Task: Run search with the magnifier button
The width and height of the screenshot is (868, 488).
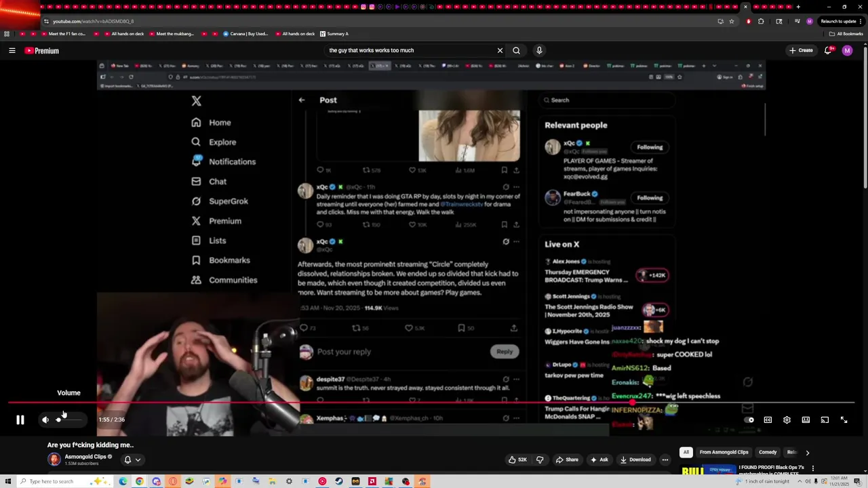Action: click(516, 50)
